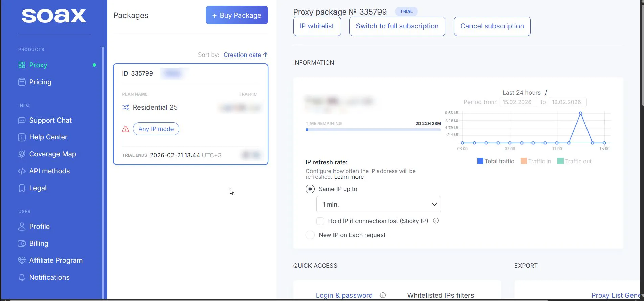Go to Profile page
Viewport: 644px width, 301px height.
pos(40,227)
